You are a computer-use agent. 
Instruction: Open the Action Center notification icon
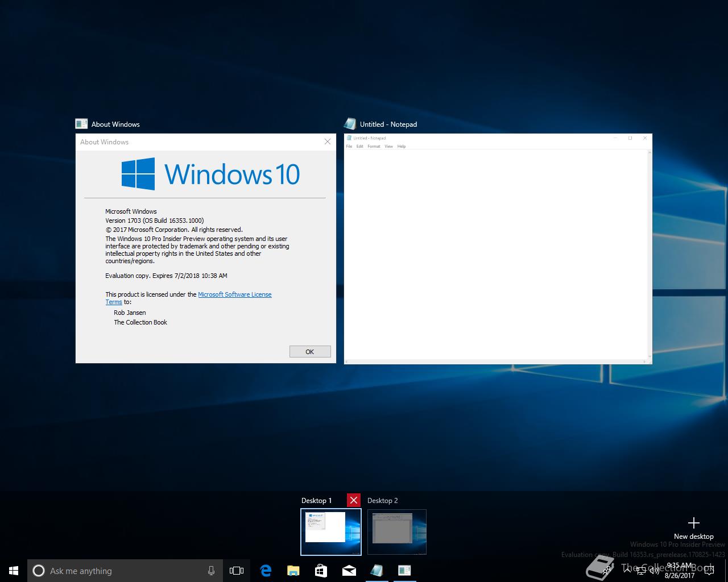[709, 571]
